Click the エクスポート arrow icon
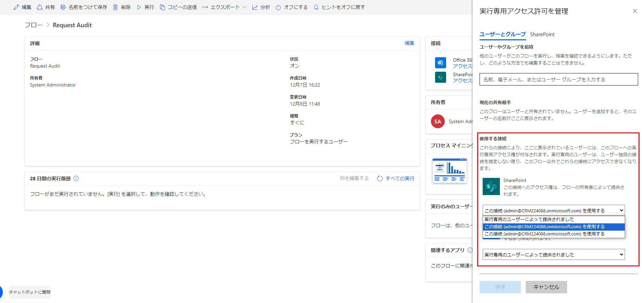Image resolution: width=644 pixels, height=303 pixels. point(205,7)
